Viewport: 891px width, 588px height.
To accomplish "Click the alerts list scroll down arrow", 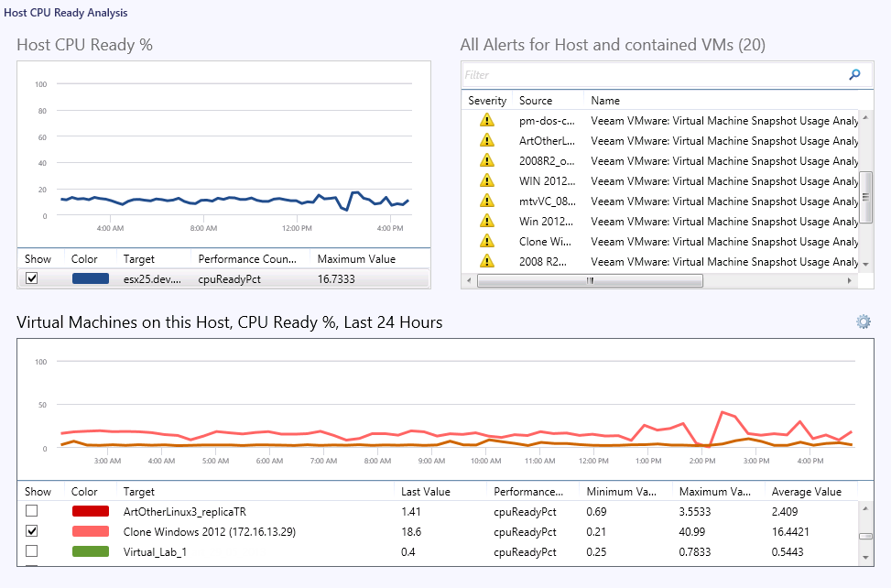I will coord(865,264).
